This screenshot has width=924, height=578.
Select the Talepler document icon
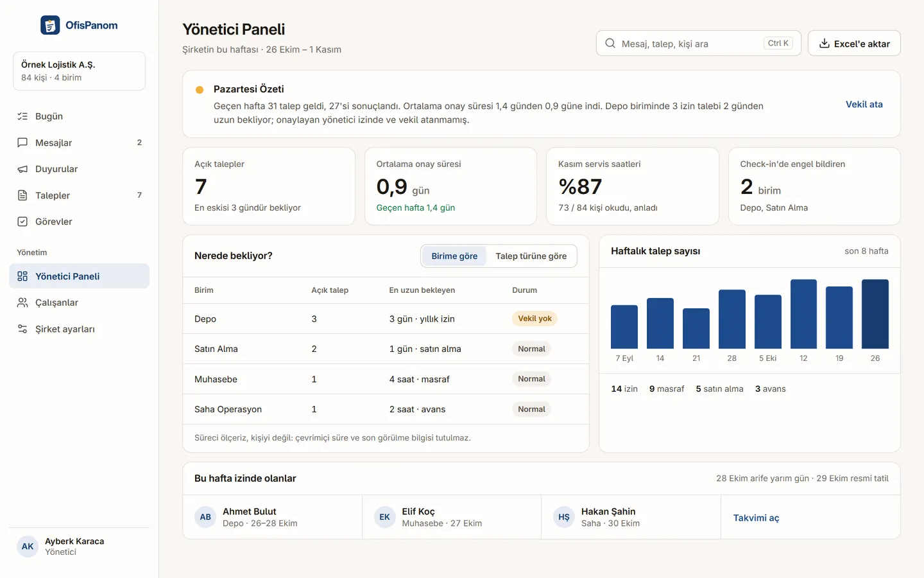point(22,195)
